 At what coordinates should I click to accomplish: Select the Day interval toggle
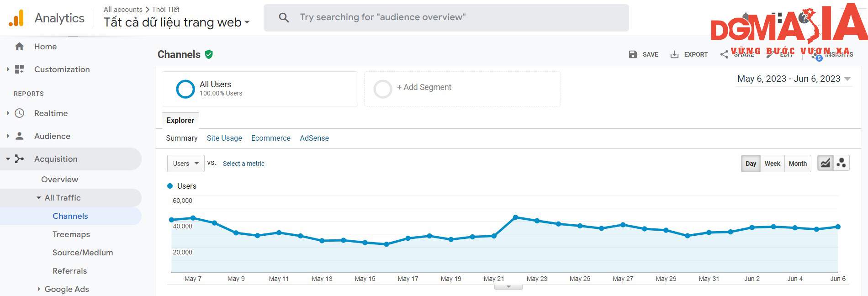click(751, 164)
